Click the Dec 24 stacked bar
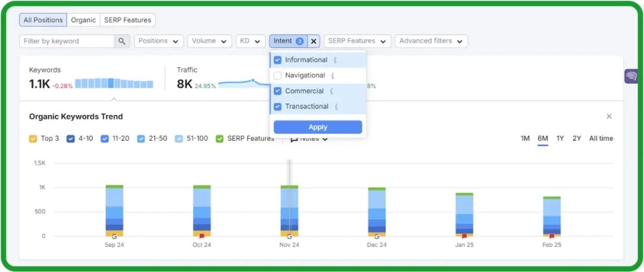This screenshot has width=644, height=272. (x=377, y=212)
